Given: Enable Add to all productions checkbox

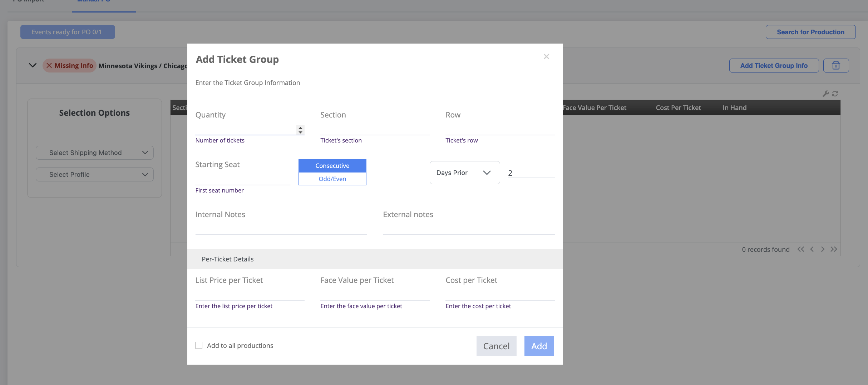Looking at the screenshot, I should (x=199, y=345).
